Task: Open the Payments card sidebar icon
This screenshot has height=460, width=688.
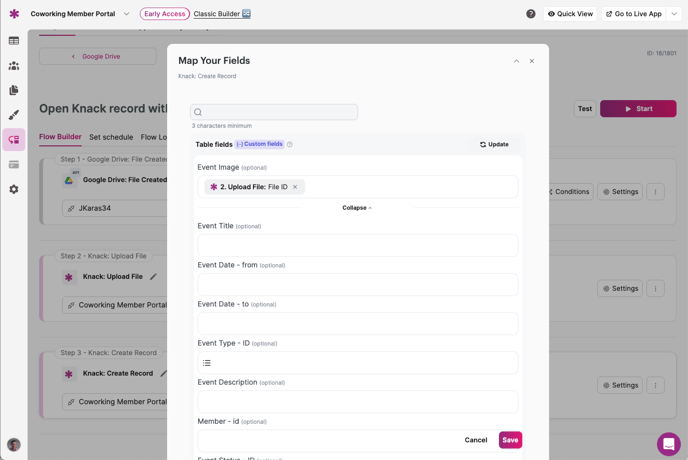Action: click(14, 165)
